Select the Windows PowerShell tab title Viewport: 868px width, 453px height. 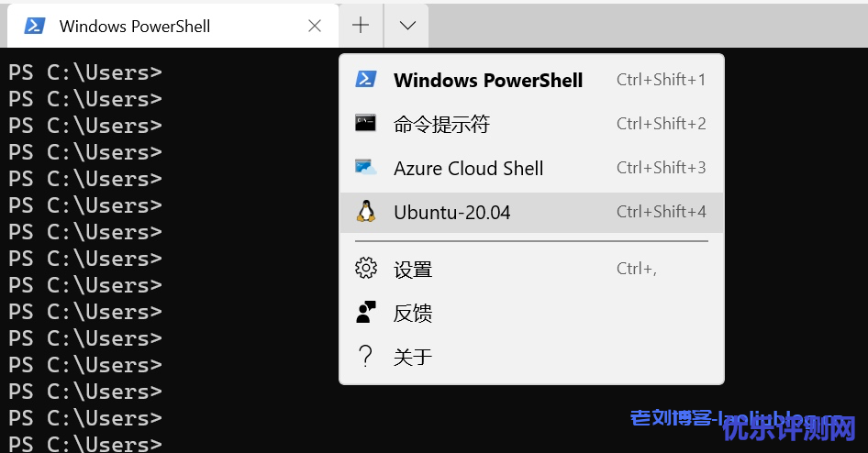135,26
